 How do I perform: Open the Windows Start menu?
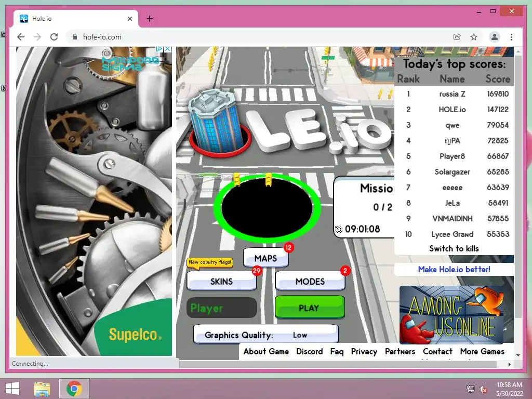tap(12, 389)
